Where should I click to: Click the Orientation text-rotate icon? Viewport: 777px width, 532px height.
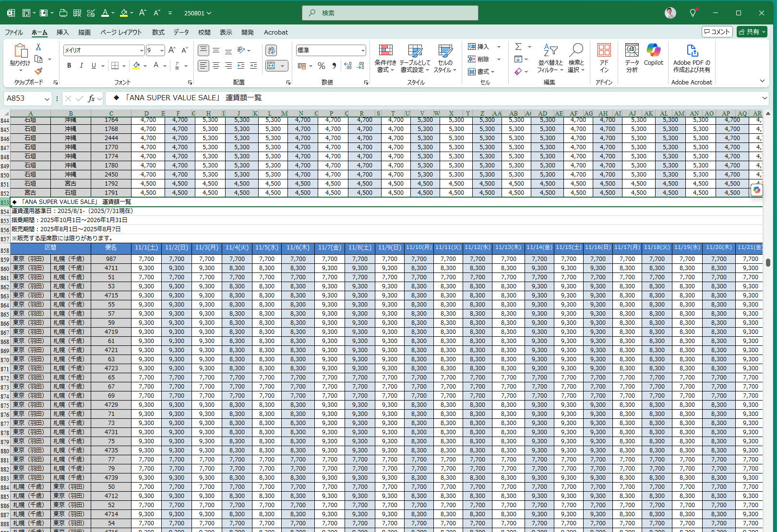[241, 50]
